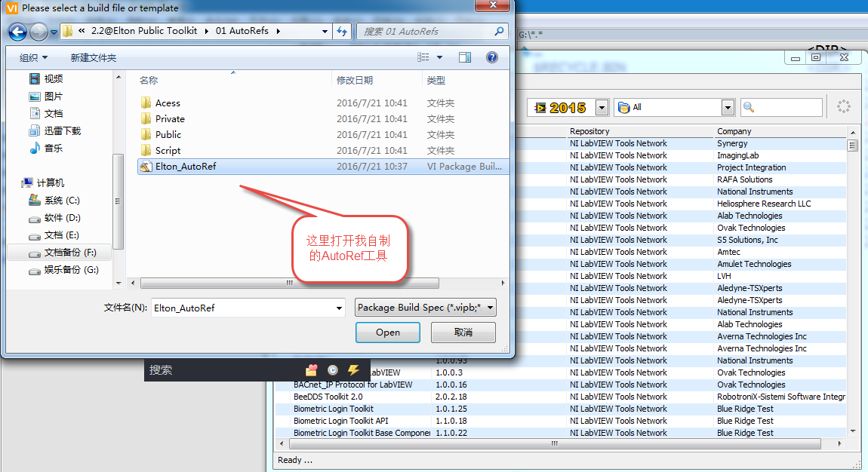Select 音乐 in navigation pane

46,148
